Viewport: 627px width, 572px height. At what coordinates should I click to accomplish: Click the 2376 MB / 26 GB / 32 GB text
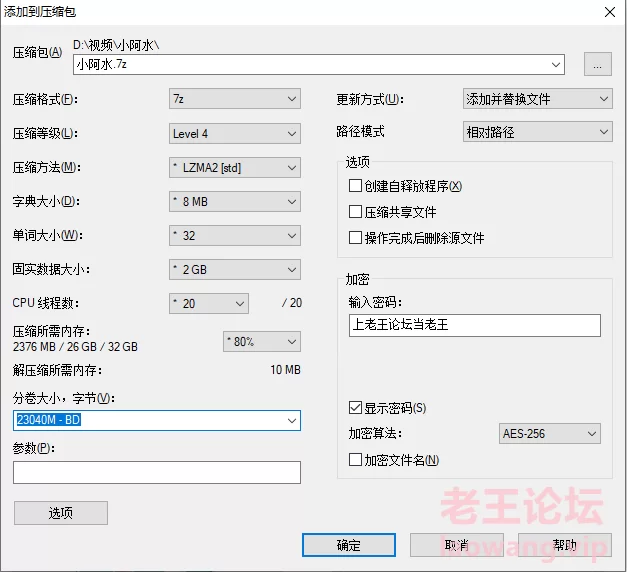75,346
